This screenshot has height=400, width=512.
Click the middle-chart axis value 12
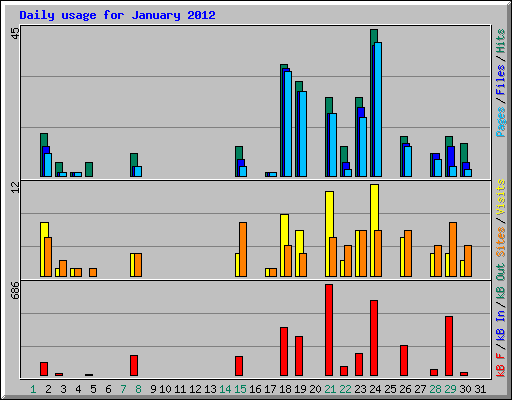tap(15, 188)
